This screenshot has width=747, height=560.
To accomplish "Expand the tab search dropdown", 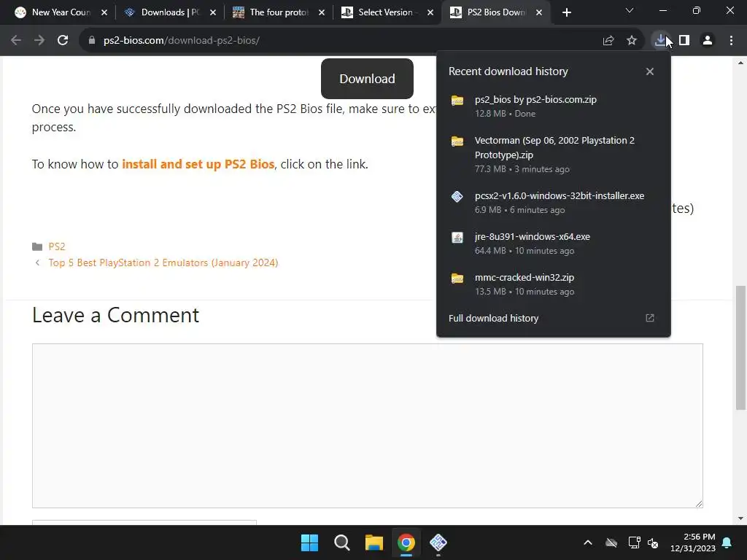I will click(630, 10).
